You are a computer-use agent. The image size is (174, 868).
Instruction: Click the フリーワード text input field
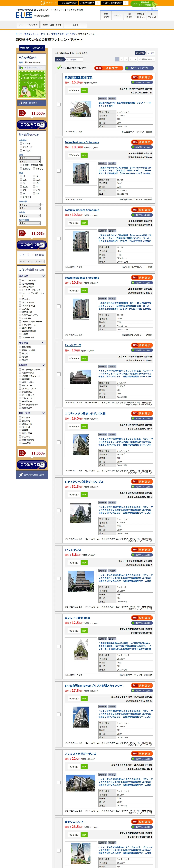click(x=32, y=261)
